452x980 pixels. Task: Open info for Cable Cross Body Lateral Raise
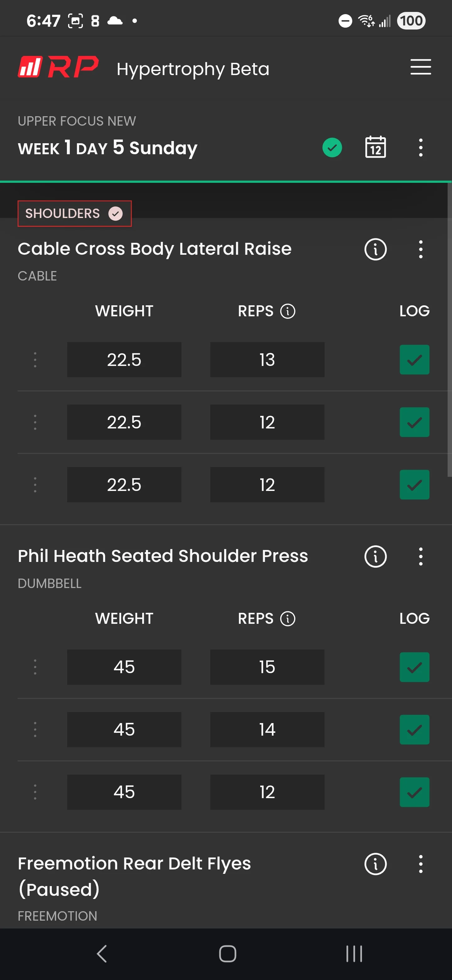(375, 250)
